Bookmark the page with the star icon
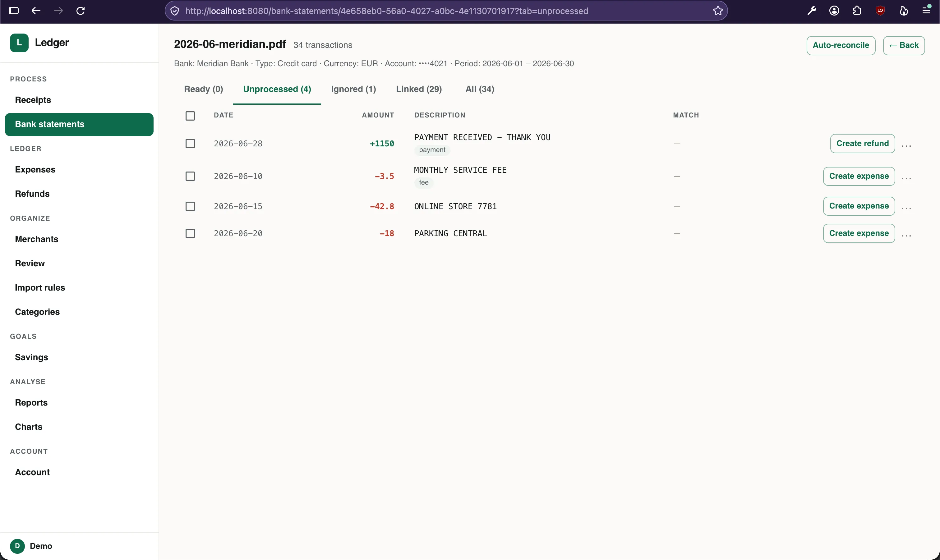Viewport: 940px width, 560px height. pos(718,11)
